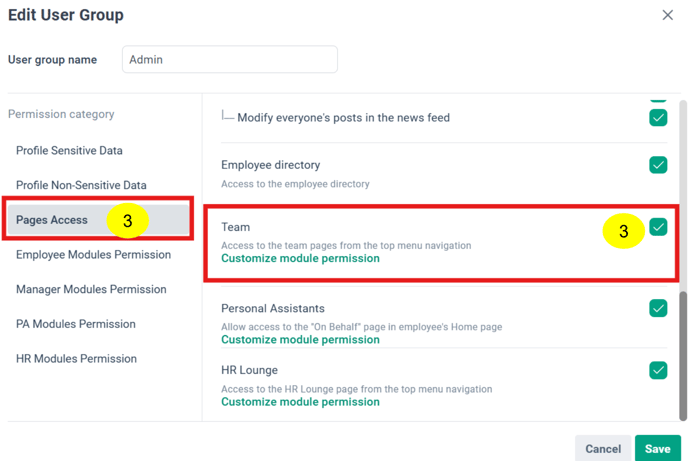
Task: Click the permissions list vertical scrollbar
Action: [683, 355]
